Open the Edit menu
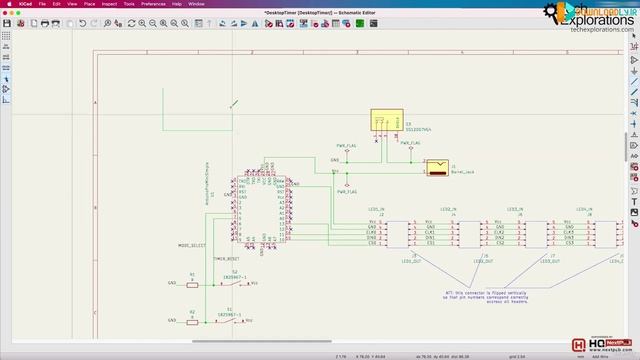The height and width of the screenshot is (360, 640). click(56, 4)
